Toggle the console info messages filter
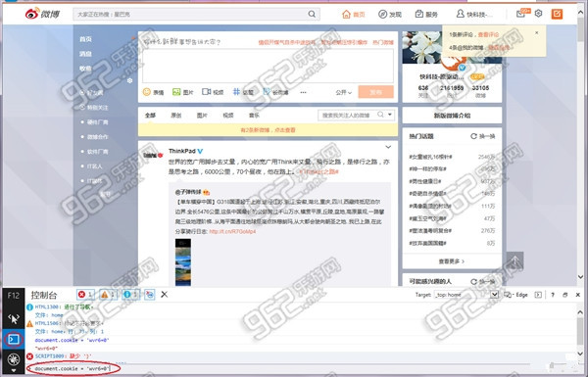This screenshot has width=588, height=377. (131, 295)
